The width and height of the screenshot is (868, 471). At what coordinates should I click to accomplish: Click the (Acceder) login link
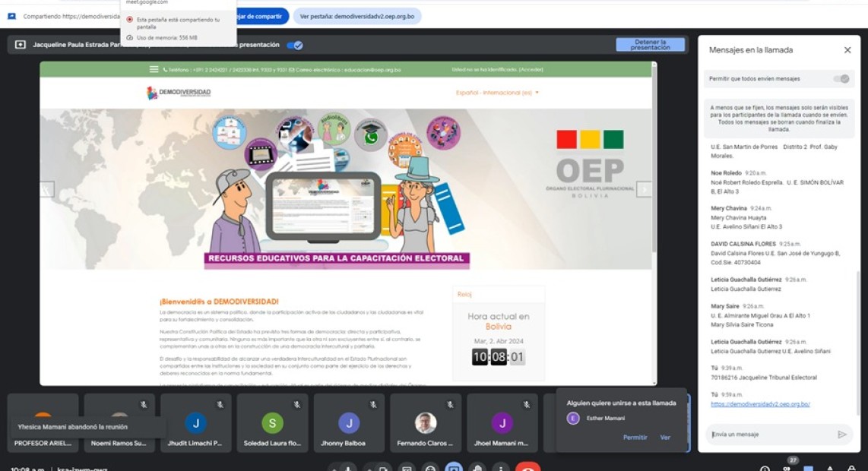531,69
